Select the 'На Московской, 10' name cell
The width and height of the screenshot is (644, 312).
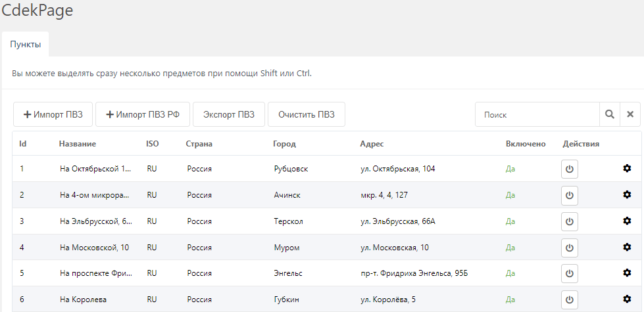point(95,248)
